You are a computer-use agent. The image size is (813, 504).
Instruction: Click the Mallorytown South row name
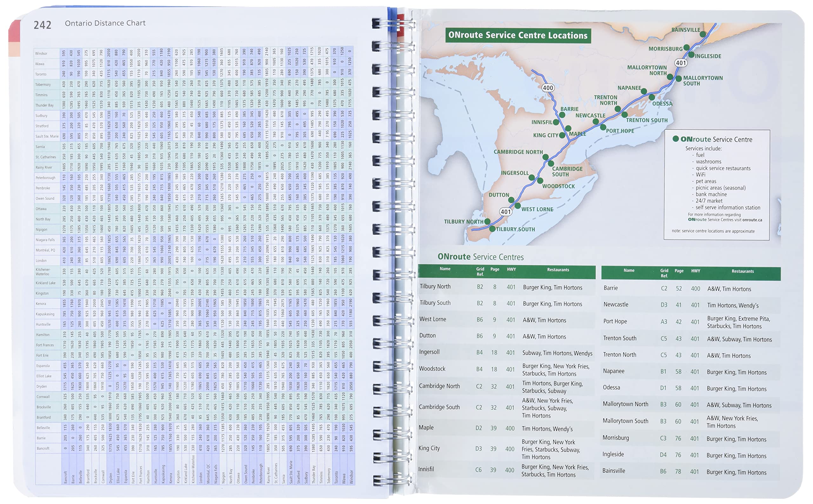coord(625,421)
